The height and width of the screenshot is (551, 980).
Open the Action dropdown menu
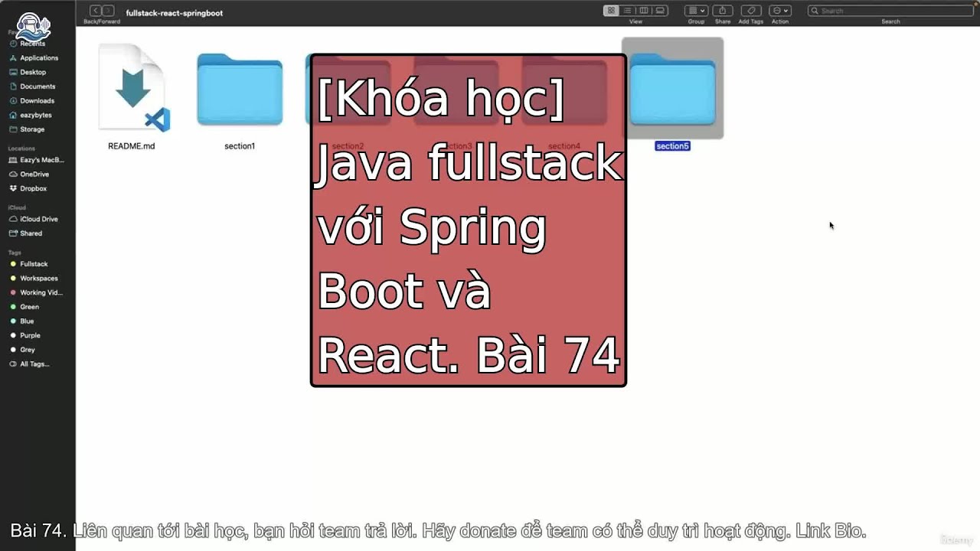pos(780,11)
